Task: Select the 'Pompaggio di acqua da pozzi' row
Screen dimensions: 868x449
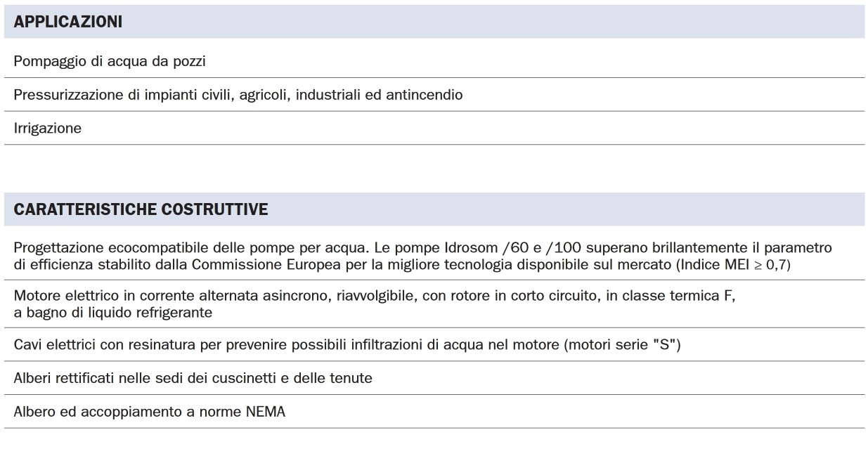Action: click(x=109, y=61)
